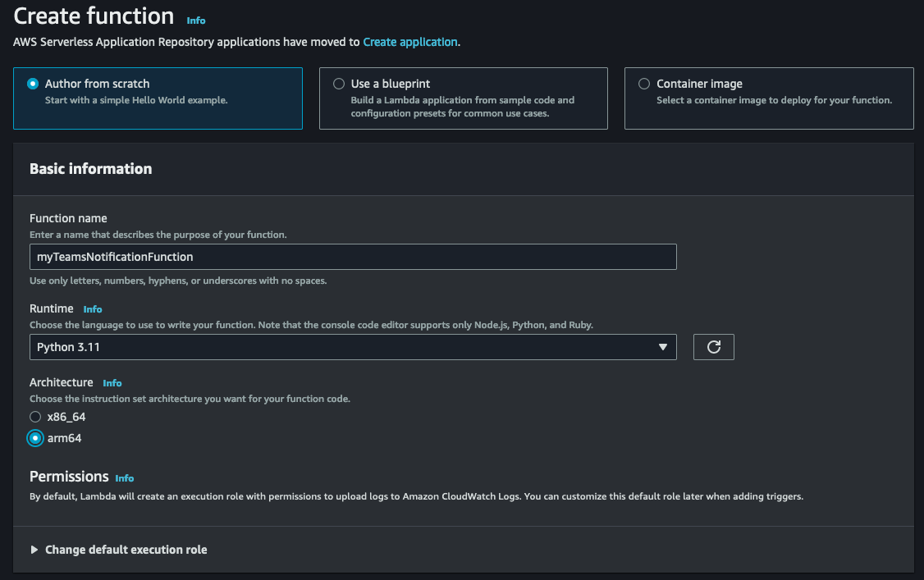Click the Runtime dropdown caret arrow
Image resolution: width=924 pixels, height=580 pixels.
click(x=662, y=348)
